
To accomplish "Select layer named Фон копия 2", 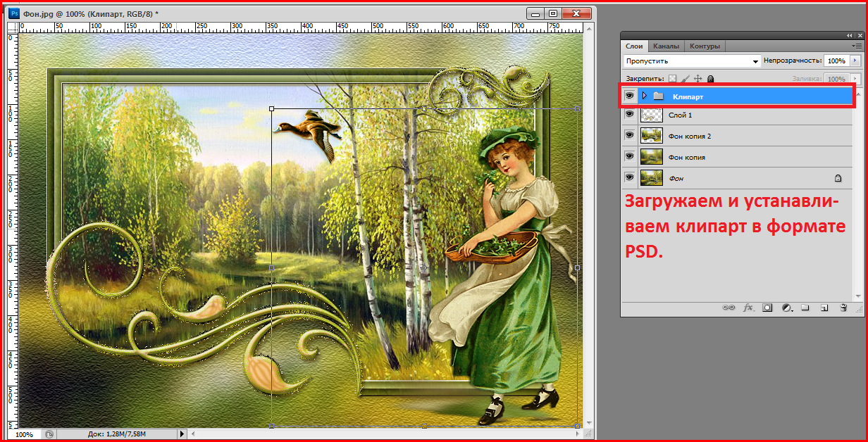I will coord(689,136).
